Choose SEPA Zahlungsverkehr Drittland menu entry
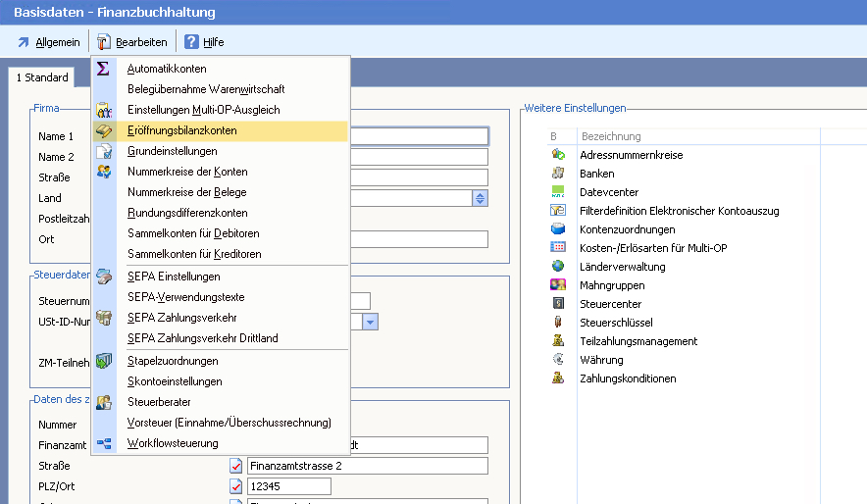This screenshot has width=867, height=504. [202, 338]
